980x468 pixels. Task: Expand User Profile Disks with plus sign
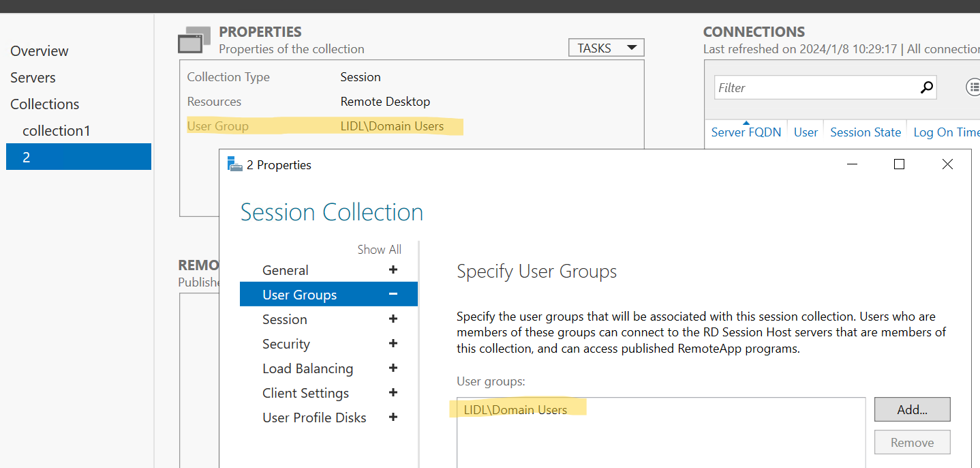click(x=393, y=418)
